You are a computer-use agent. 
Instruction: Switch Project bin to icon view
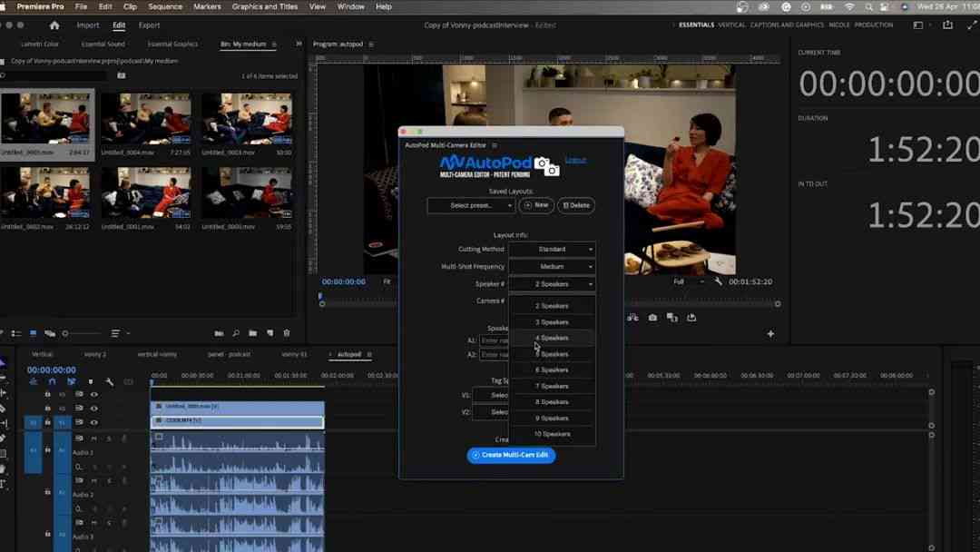point(34,333)
